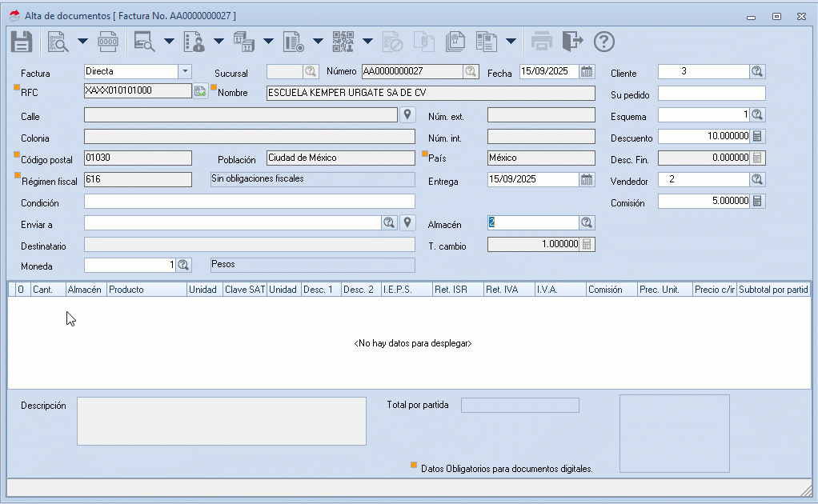Image resolution: width=818 pixels, height=504 pixels.
Task: Click inside the Su pedido field
Action: [711, 93]
